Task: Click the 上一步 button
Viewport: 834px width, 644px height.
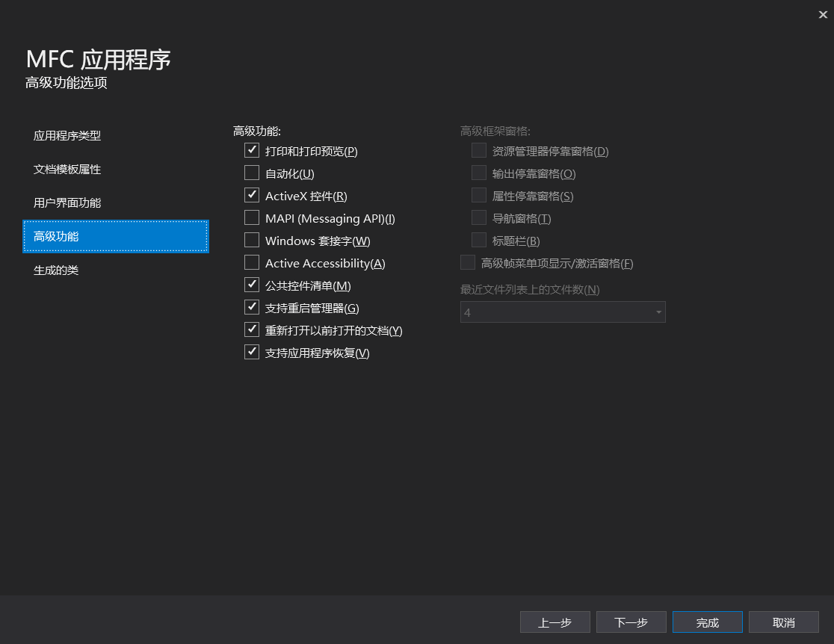Action: coord(555,622)
